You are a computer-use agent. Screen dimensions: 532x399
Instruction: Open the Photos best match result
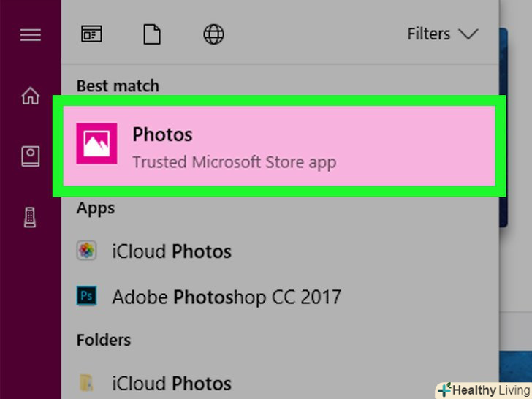point(162,135)
